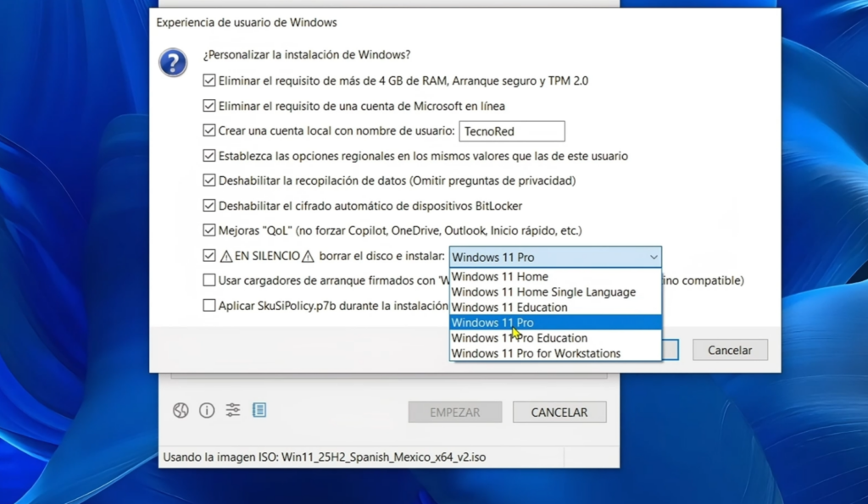The image size is (868, 504).
Task: Click the ISO image status bar text
Action: tap(325, 457)
